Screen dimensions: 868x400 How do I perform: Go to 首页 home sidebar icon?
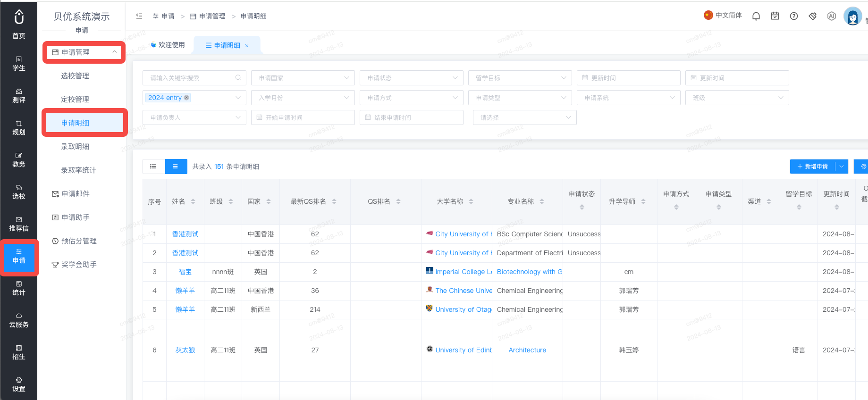tap(19, 24)
